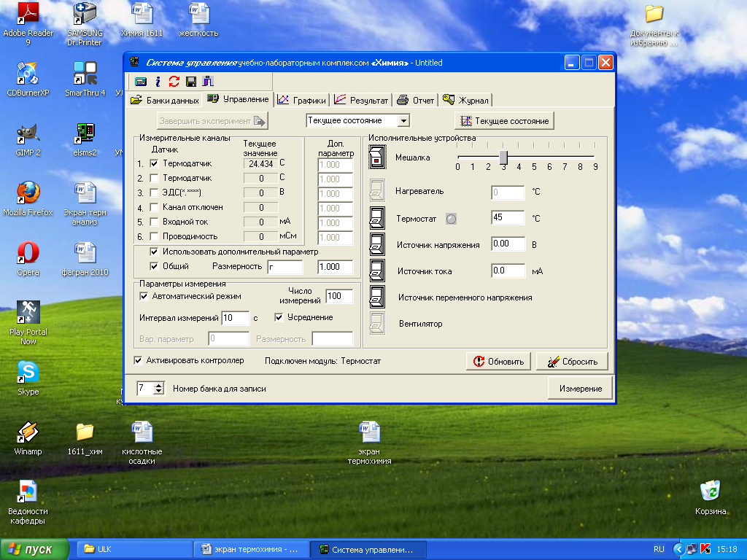Check channel 4 Канал отключен checkbox
747x560 pixels.
click(154, 207)
